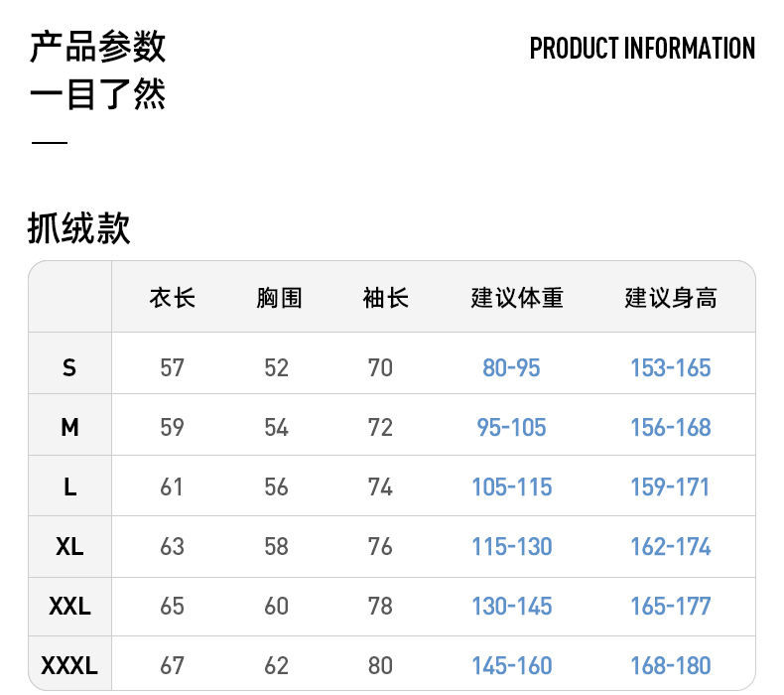The image size is (784, 695).
Task: Select the 162-174 suggested height value
Action: 671,547
